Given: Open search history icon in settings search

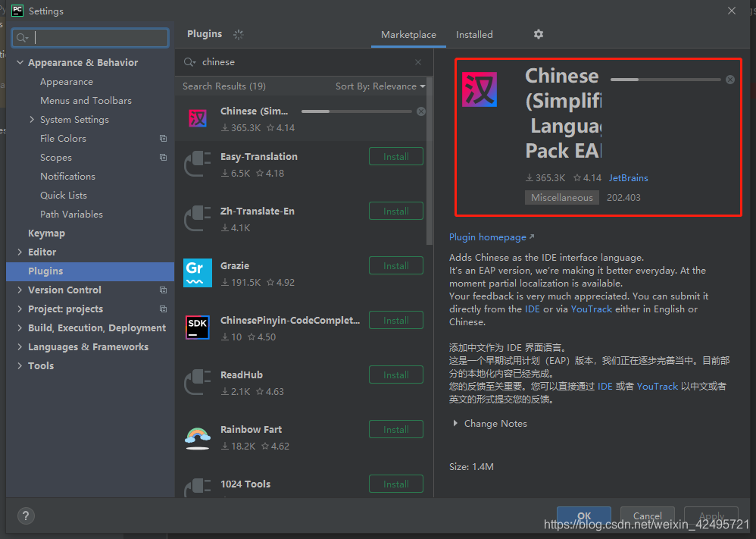Looking at the screenshot, I should [x=22, y=38].
